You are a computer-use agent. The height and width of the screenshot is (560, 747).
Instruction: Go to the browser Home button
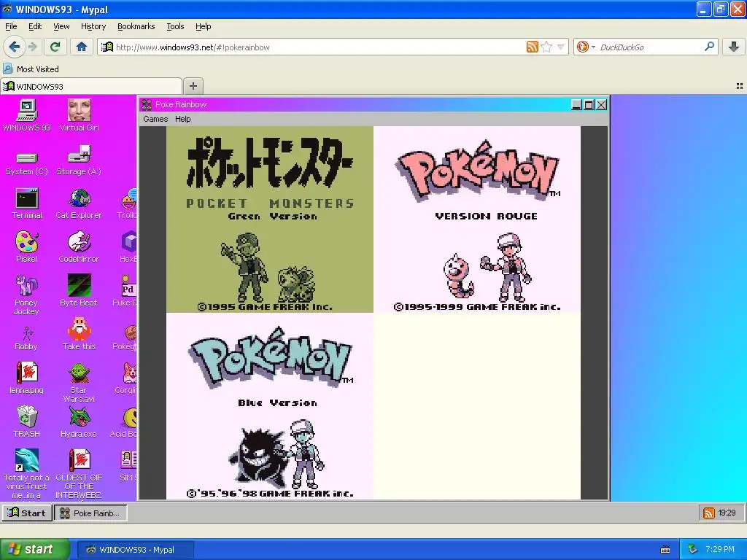point(82,47)
